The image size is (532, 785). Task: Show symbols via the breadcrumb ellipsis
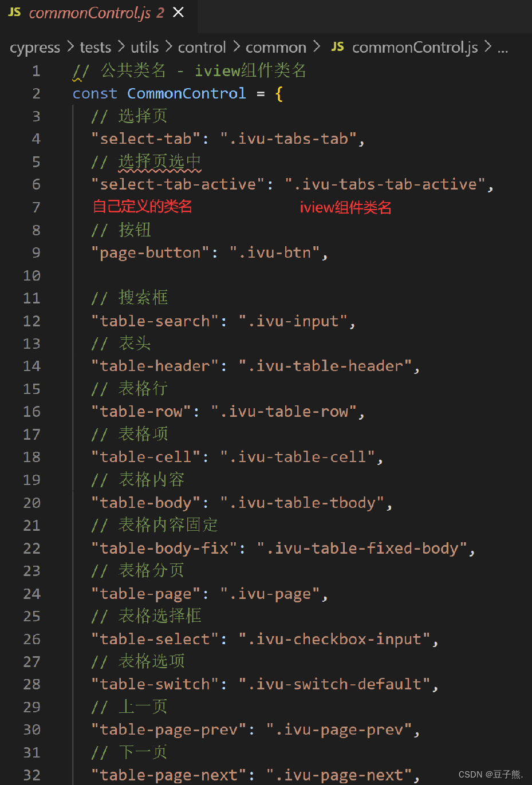503,48
